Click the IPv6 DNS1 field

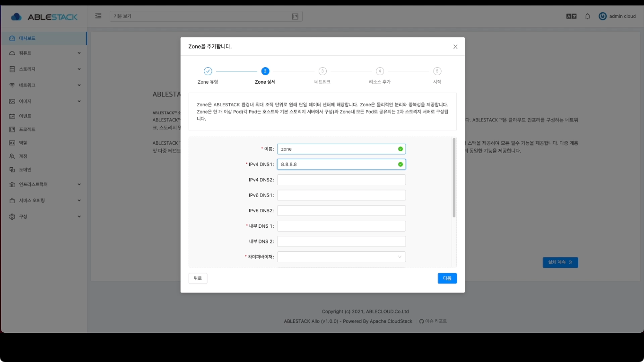[x=341, y=195]
